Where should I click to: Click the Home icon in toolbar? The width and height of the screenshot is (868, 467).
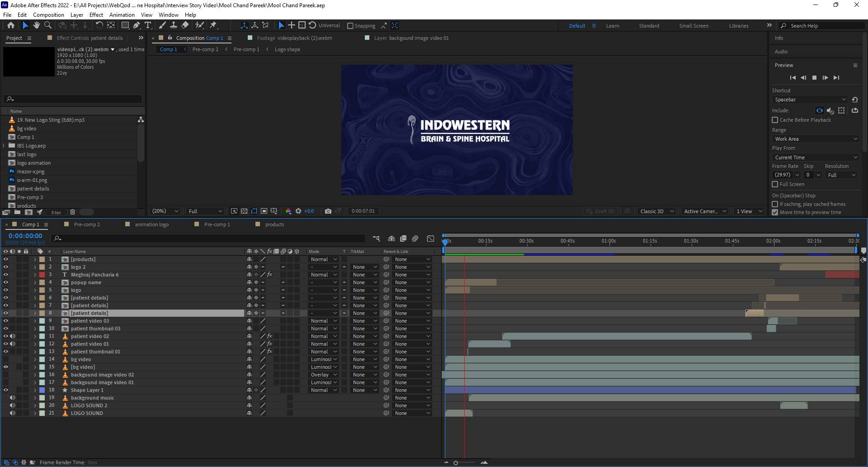11,25
